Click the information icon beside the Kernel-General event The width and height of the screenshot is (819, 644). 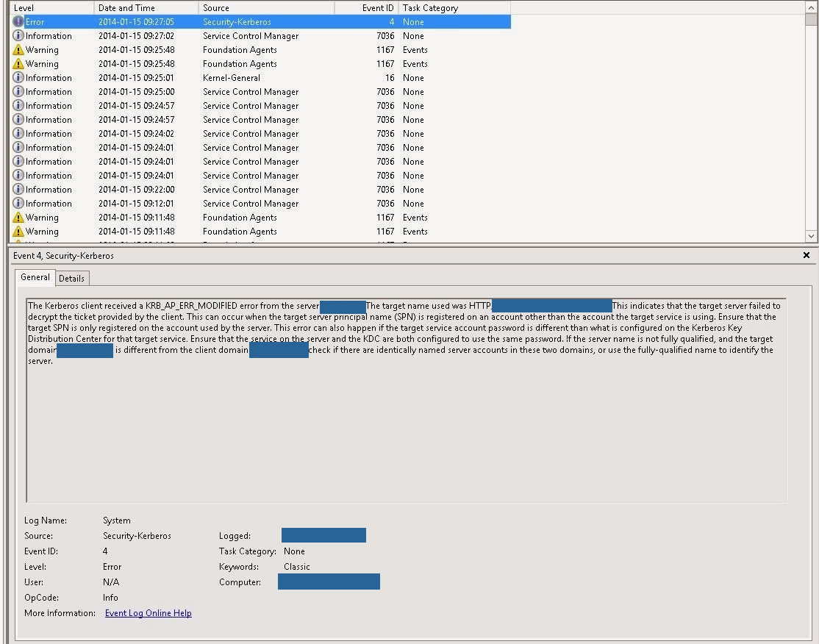pos(18,78)
